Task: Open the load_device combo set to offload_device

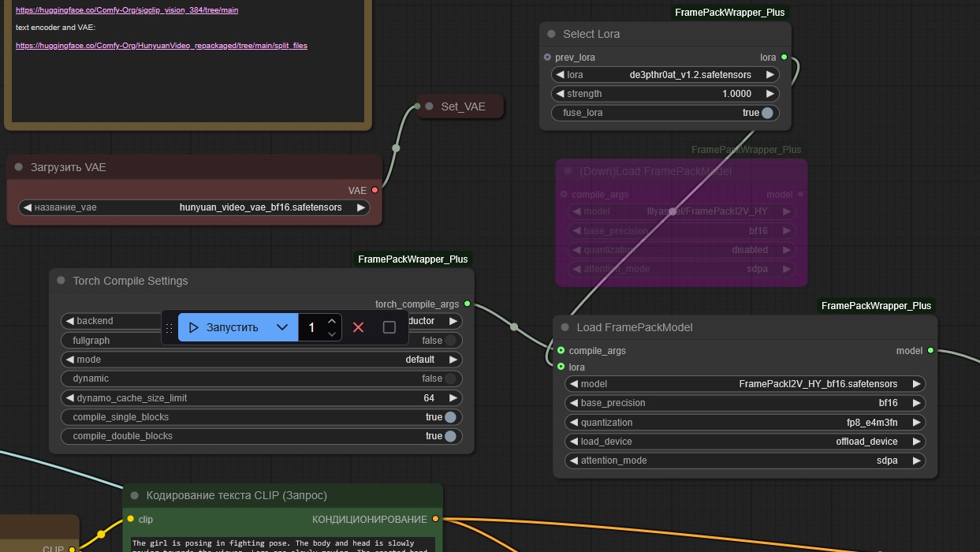Action: coord(745,442)
